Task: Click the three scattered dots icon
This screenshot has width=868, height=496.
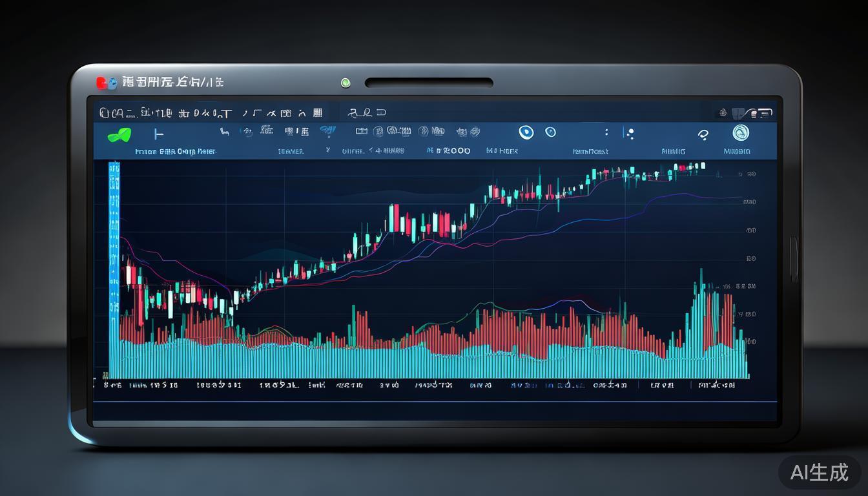Action: click(628, 134)
